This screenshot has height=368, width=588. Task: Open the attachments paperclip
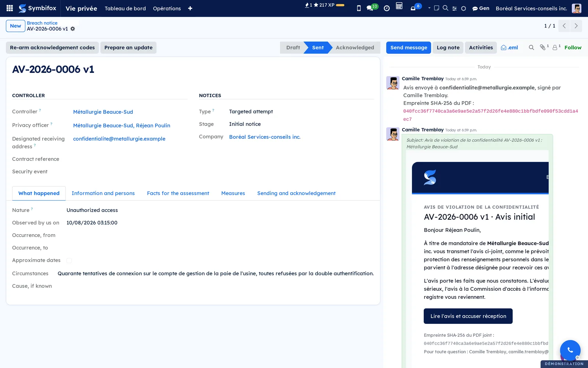pyautogui.click(x=544, y=47)
